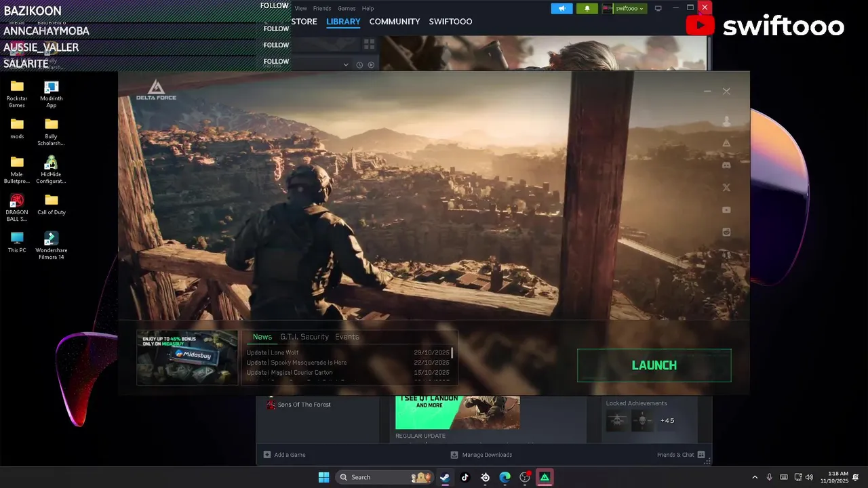Open the Rockstar Games desktop folder
The image size is (868, 488).
point(17,94)
